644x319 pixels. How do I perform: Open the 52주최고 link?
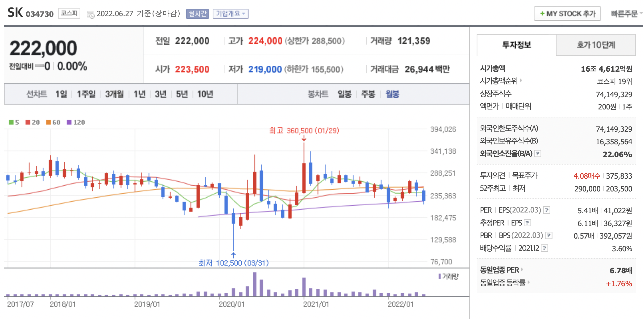pos(493,188)
